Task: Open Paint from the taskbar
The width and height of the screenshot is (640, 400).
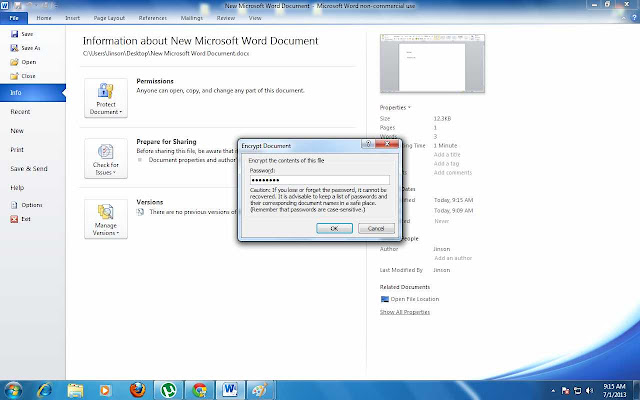Action: (261, 390)
